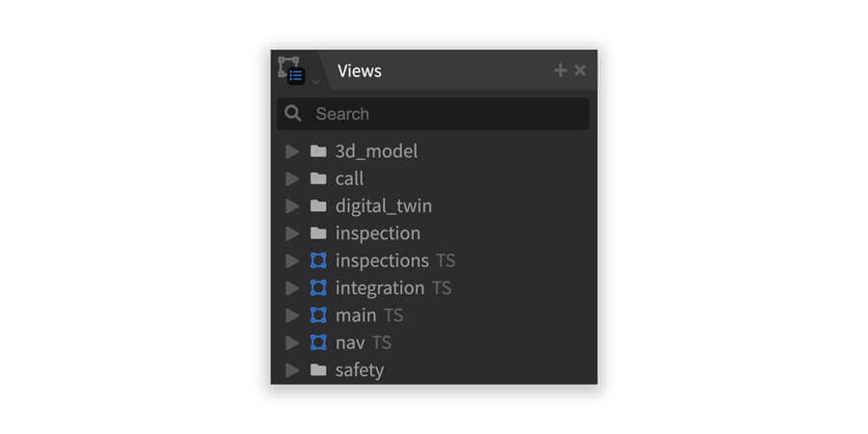This screenshot has height=434, width=868.
Task: Click the search magnifier icon
Action: tap(293, 114)
